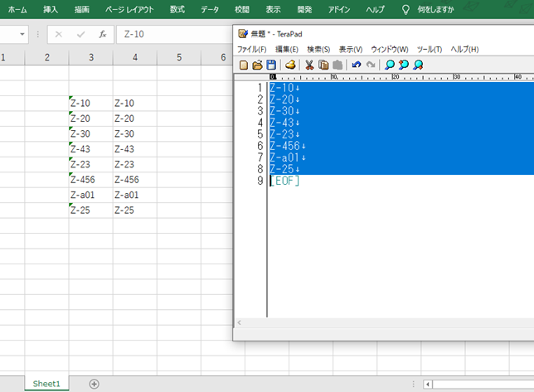Click TeraPad Find next magnifier icon
534x392 pixels.
coord(418,65)
